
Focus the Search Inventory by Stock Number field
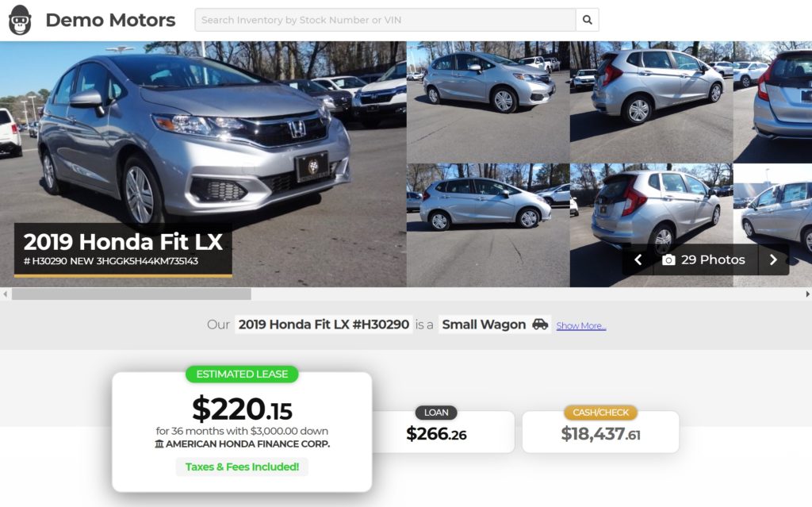coord(385,20)
